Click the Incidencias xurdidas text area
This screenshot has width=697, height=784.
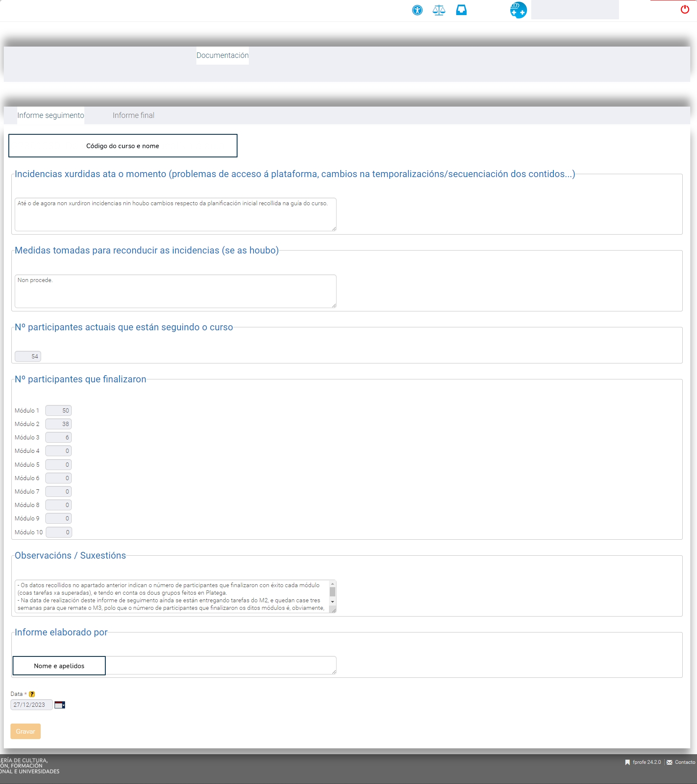click(175, 214)
